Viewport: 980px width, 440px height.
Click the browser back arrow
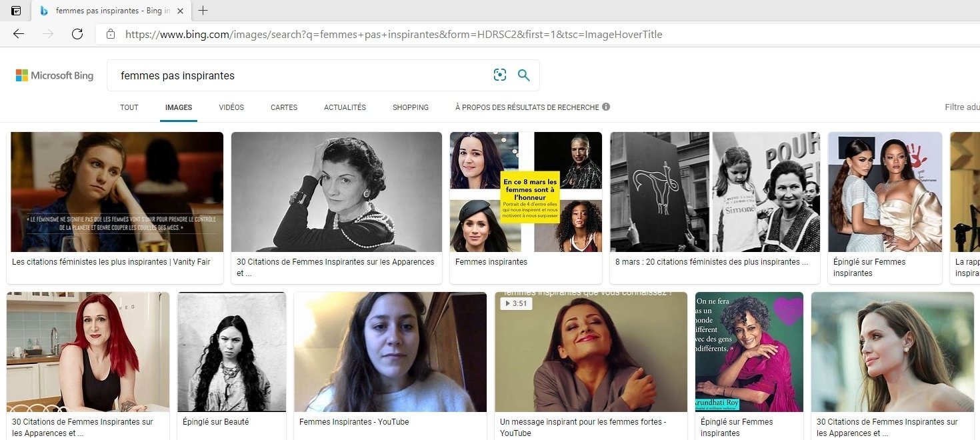click(x=19, y=34)
